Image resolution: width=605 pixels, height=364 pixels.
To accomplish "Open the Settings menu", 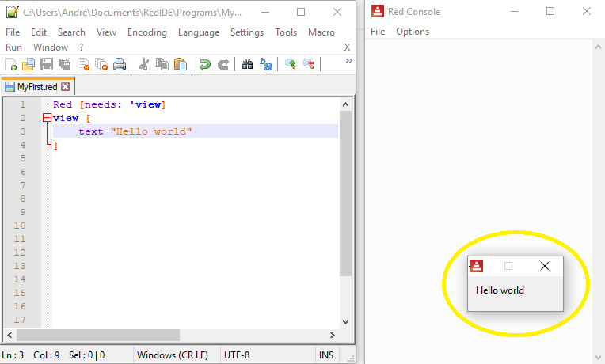I will coord(247,32).
